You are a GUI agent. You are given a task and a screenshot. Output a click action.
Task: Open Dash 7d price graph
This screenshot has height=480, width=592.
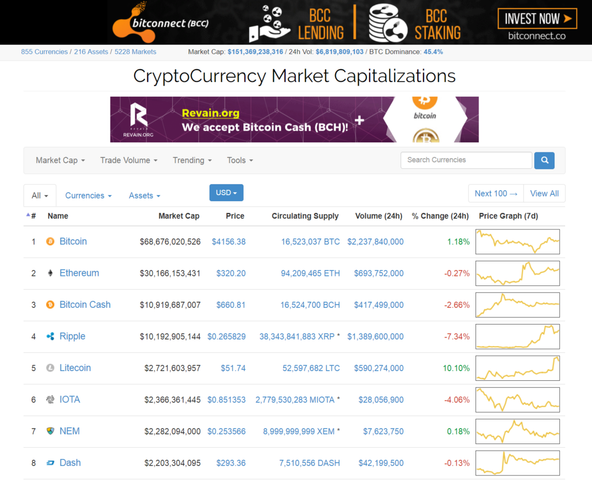(517, 463)
